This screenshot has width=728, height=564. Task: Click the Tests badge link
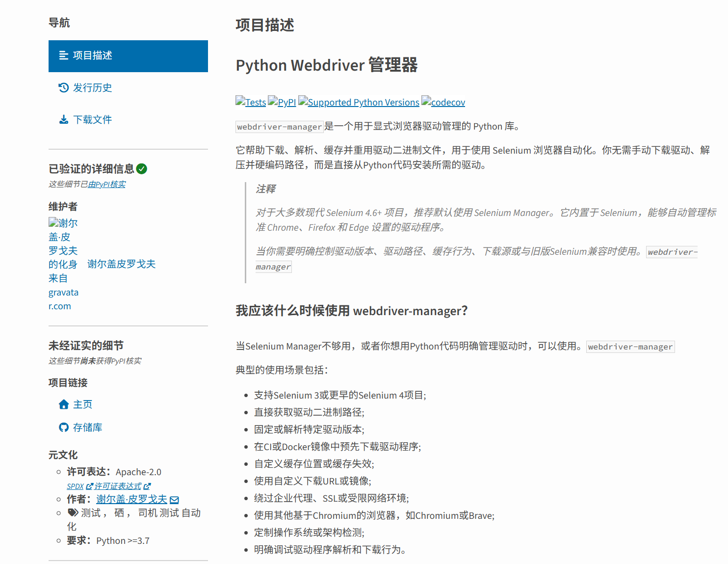coord(251,102)
